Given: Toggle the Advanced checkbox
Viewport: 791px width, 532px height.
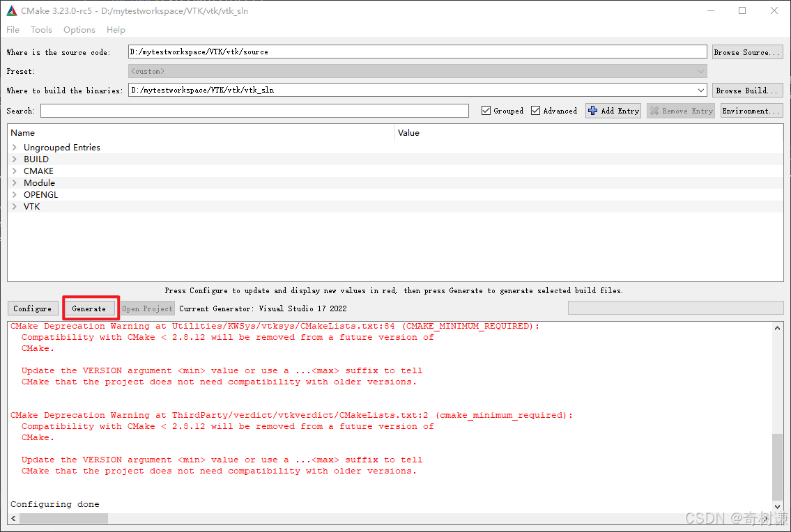Looking at the screenshot, I should (x=536, y=111).
